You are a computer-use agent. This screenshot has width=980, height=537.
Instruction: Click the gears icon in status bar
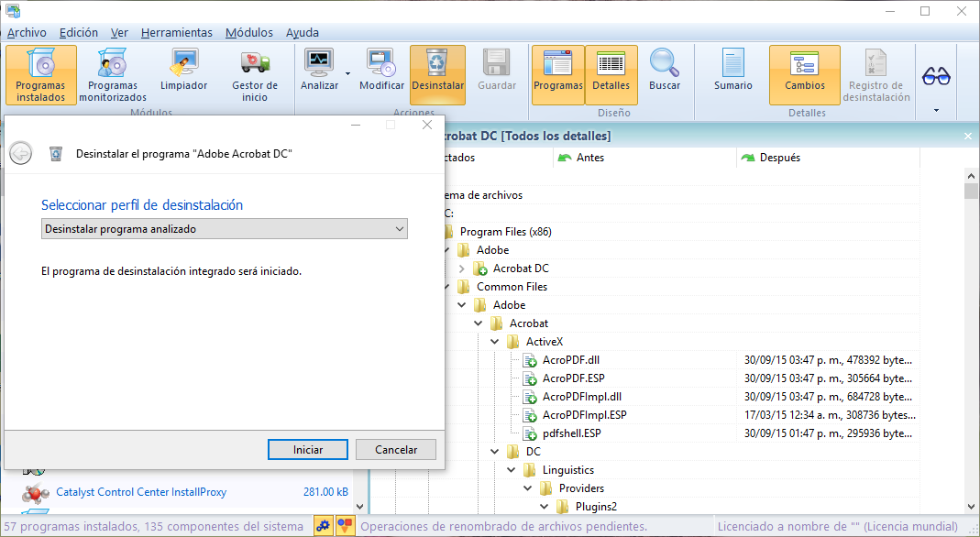point(323,526)
